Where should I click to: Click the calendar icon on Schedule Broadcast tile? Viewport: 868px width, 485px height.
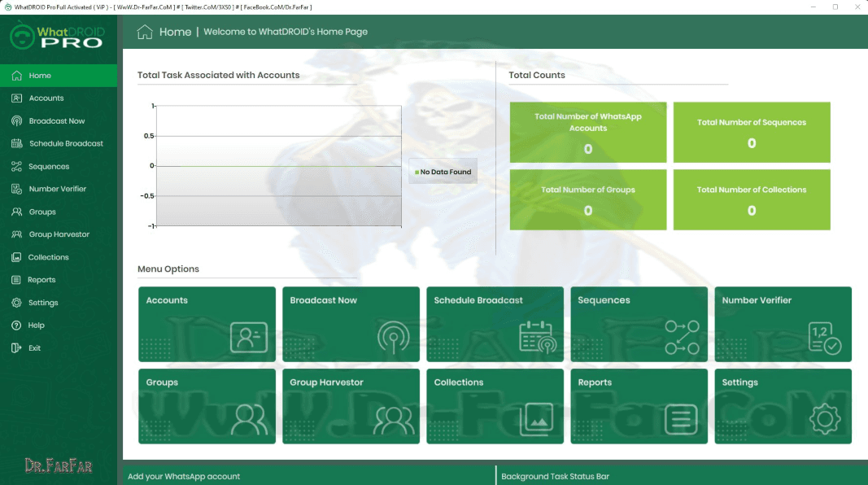pyautogui.click(x=536, y=336)
